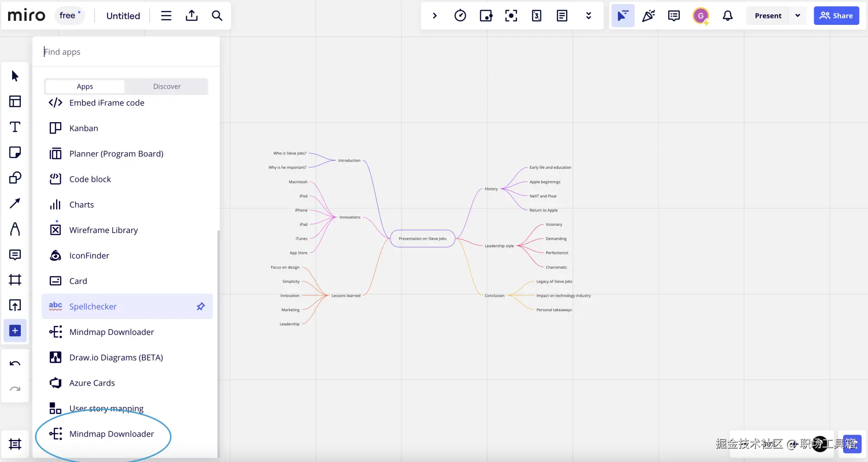Select the Pen tool

(x=15, y=229)
